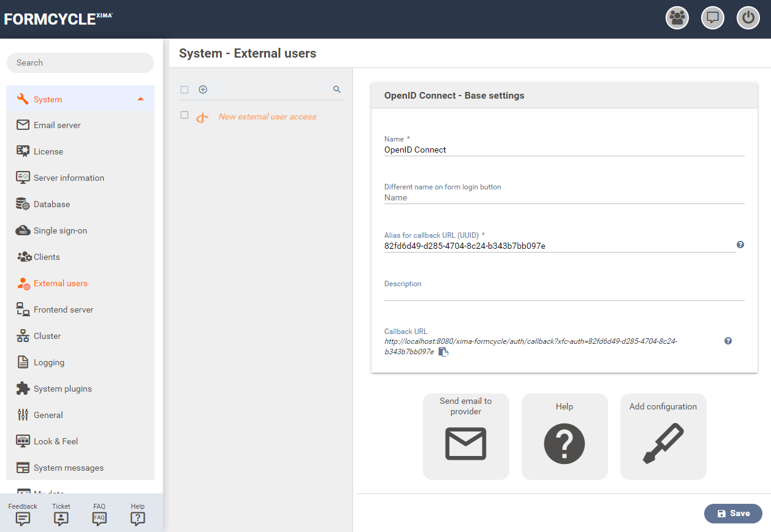Open System plugins in sidebar
Image resolution: width=771 pixels, height=532 pixels.
[x=63, y=389]
